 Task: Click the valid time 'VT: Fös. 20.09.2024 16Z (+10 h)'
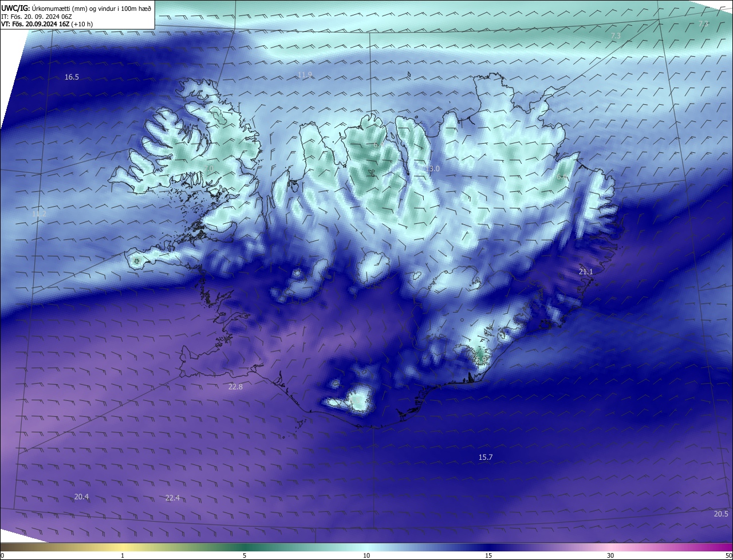coord(48,25)
